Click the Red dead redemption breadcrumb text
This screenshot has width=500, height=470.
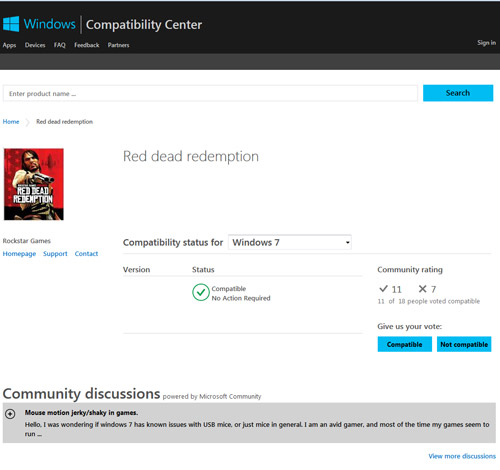pos(64,122)
